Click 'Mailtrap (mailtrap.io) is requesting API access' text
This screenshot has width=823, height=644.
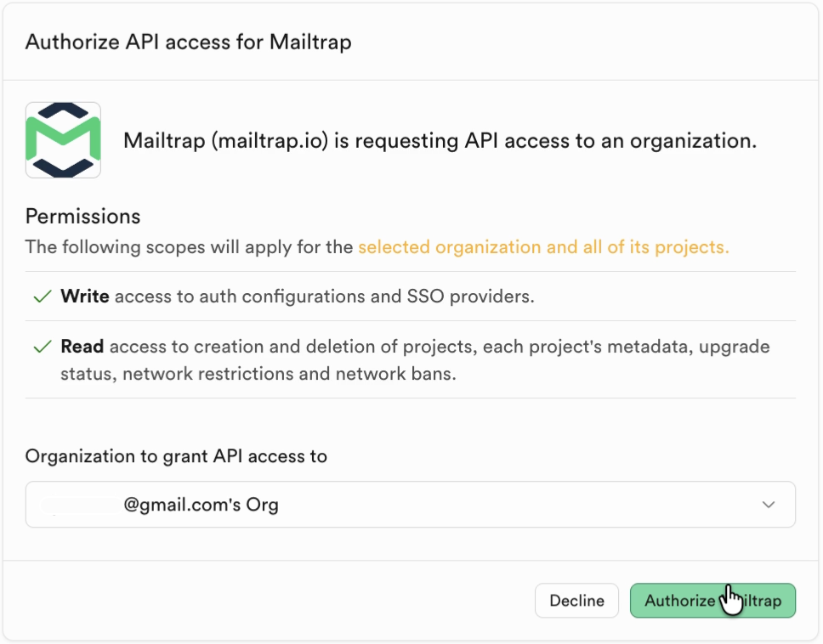click(x=440, y=140)
